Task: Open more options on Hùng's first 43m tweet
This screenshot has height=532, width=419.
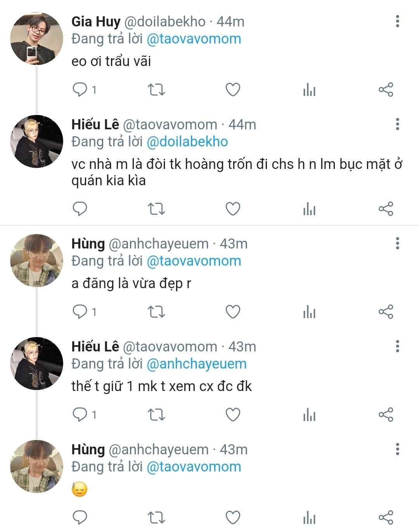Action: (x=397, y=243)
